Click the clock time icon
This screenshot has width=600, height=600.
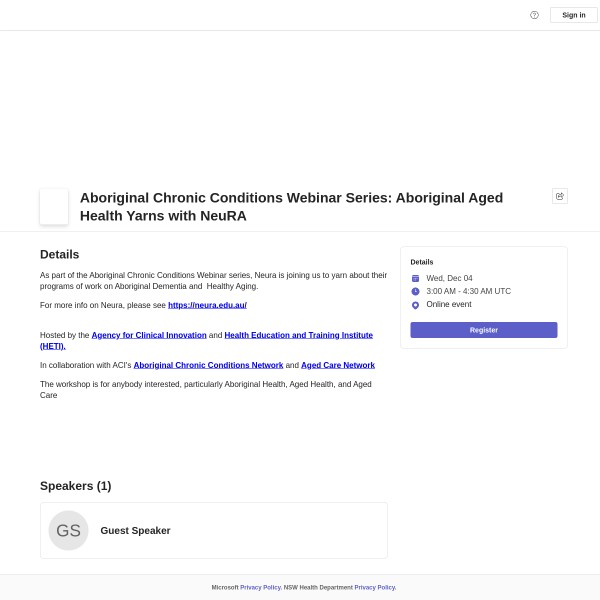415,291
